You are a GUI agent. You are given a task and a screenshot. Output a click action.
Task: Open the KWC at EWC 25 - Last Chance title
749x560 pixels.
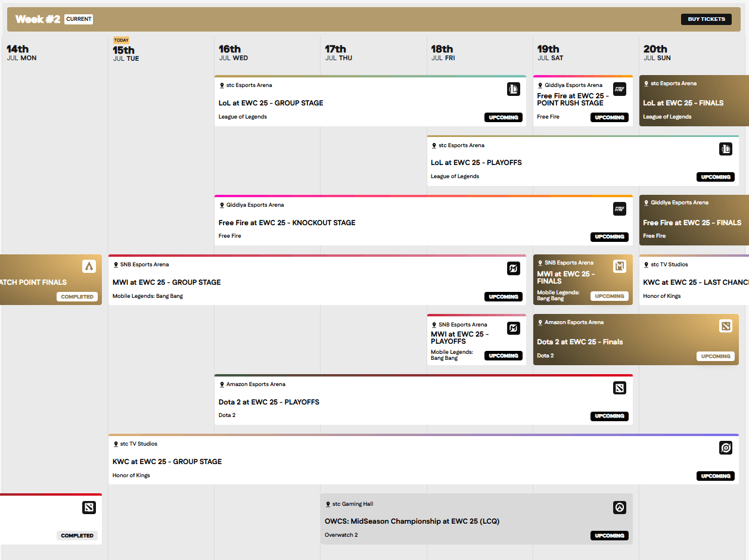coord(696,282)
